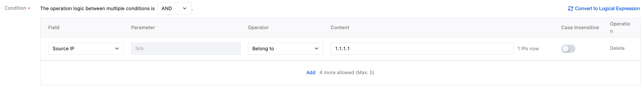This screenshot has width=644, height=90.
Task: Enable the Case Insensitive toggle switch
Action: (x=568, y=48)
